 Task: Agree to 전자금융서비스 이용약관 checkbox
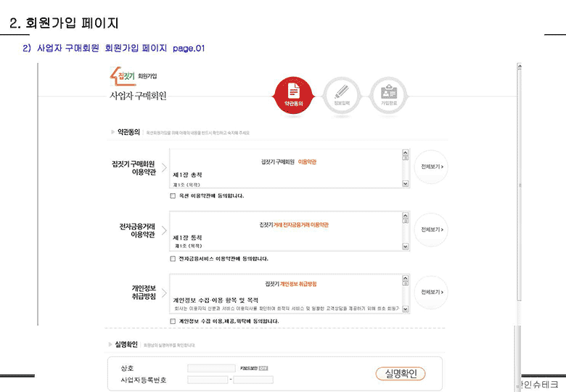(173, 258)
